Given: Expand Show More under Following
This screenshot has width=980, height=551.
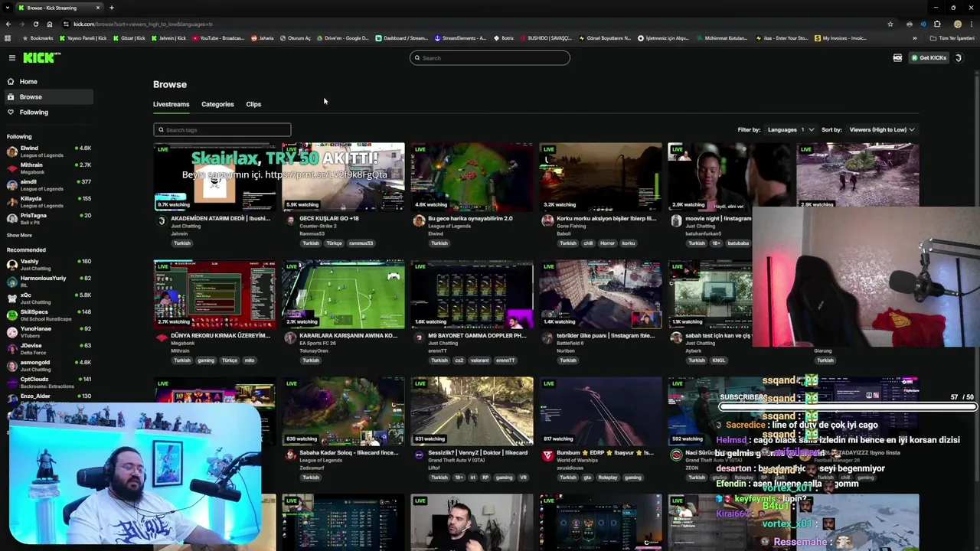Looking at the screenshot, I should click(20, 235).
